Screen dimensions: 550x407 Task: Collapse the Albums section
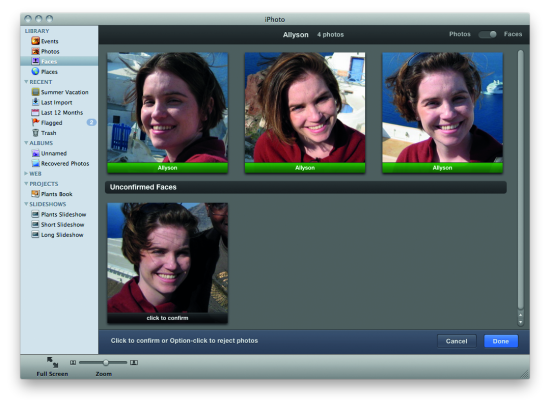[26, 143]
